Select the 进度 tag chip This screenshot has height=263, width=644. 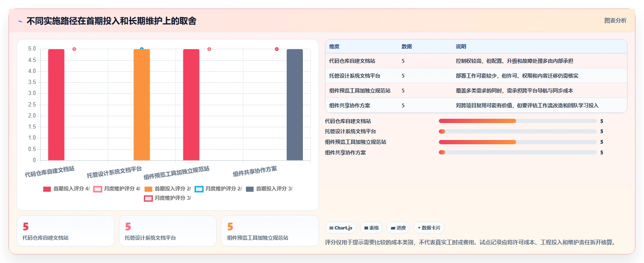[398, 228]
